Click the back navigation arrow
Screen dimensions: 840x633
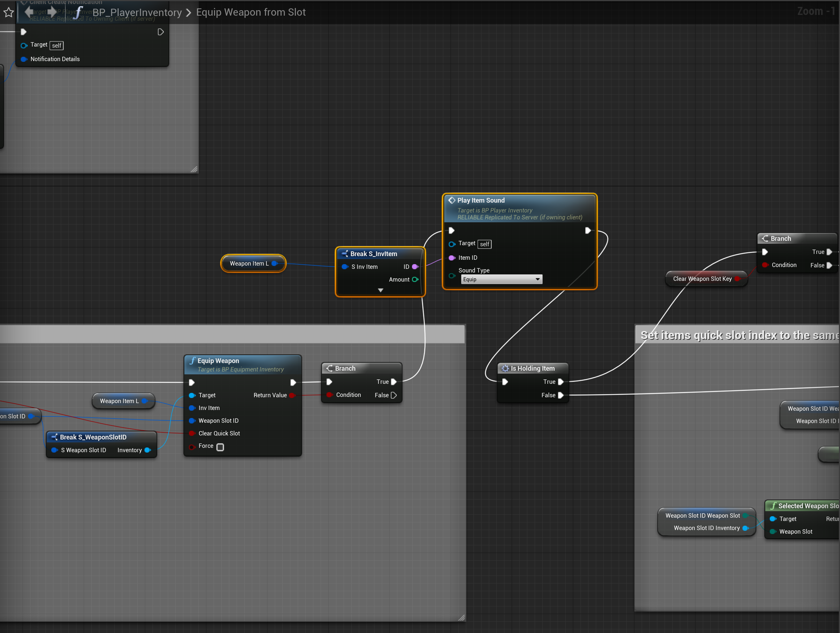tap(29, 12)
